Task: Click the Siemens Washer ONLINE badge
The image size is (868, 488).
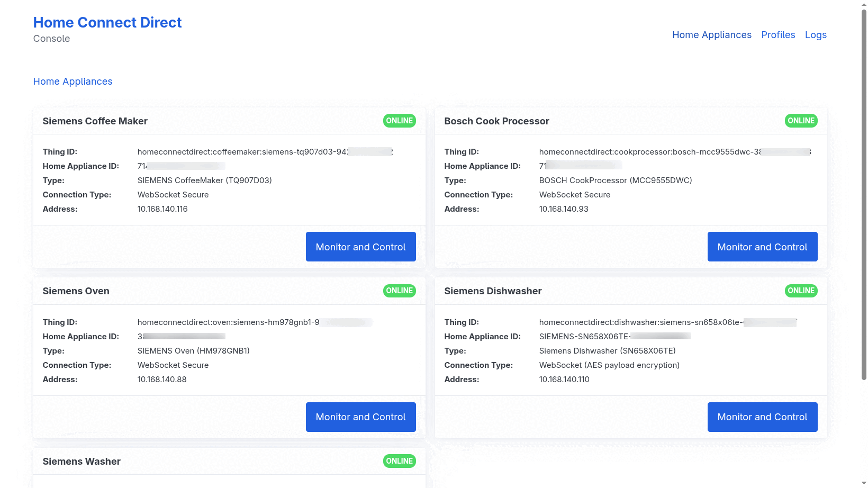Action: [400, 461]
